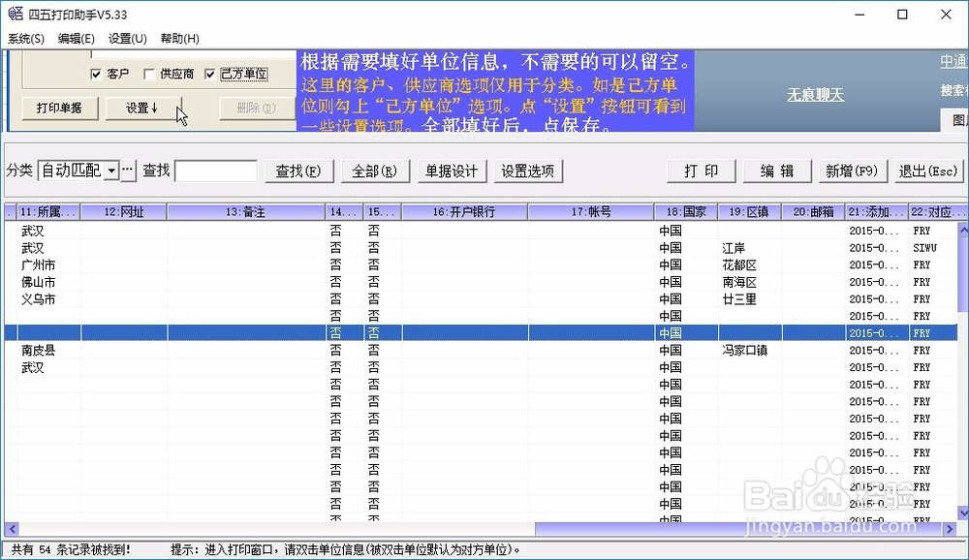
Task: Open the 自动匹配 category dropdown
Action: coord(109,171)
